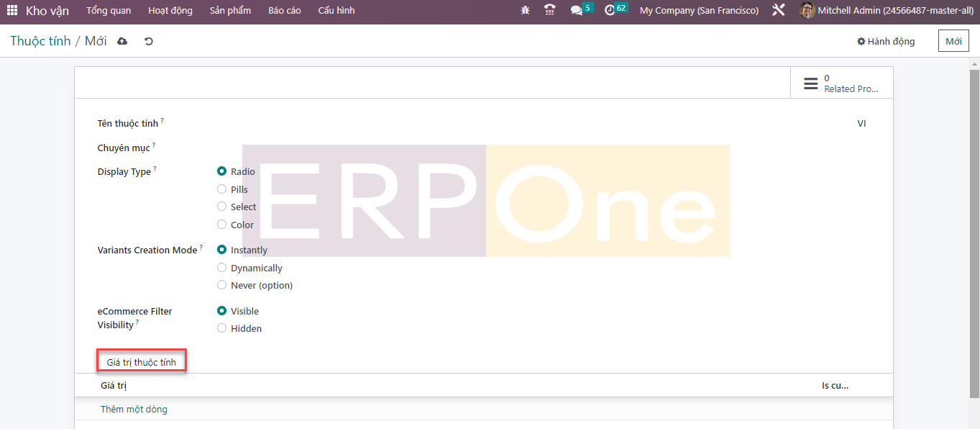
Task: Open the Cấu hình menu
Action: 336,11
